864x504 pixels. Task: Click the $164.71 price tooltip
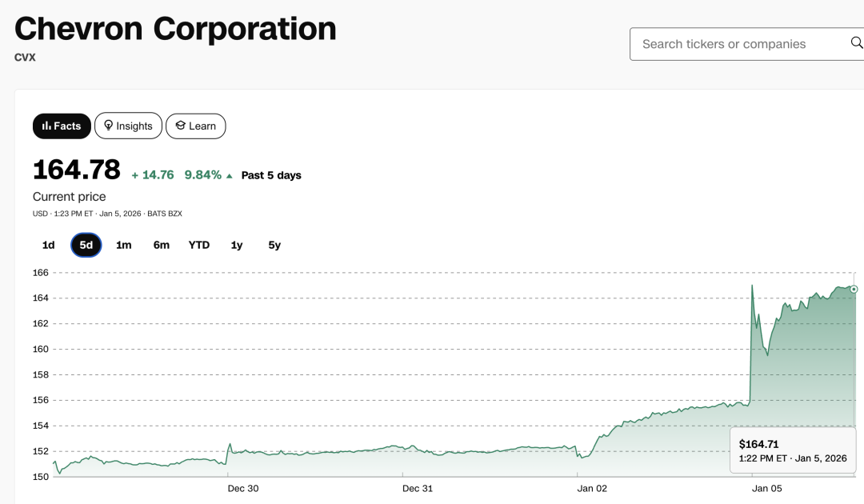coord(793,450)
